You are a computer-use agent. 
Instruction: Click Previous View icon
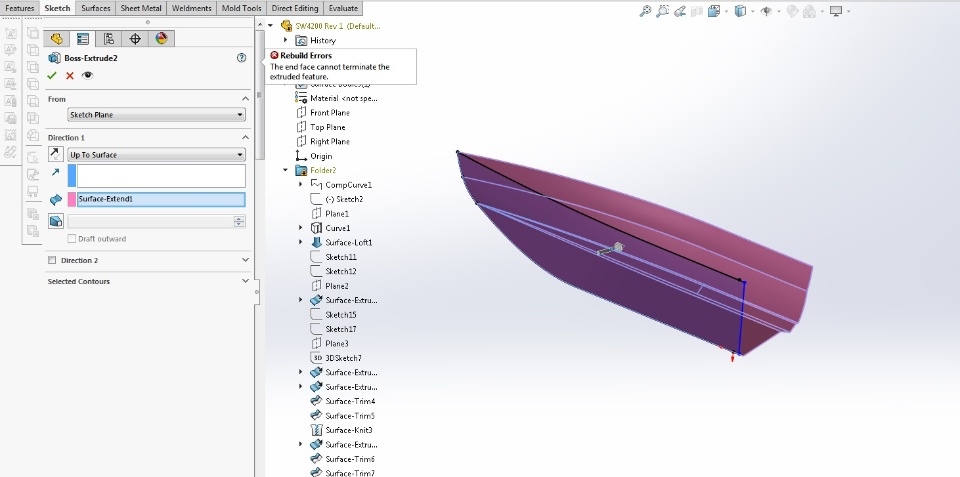click(x=680, y=11)
